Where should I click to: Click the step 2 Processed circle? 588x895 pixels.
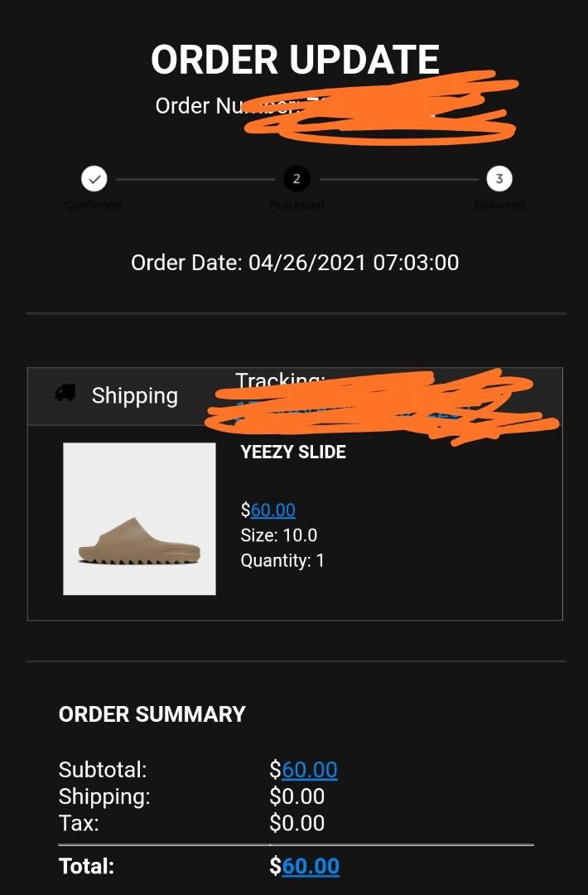point(296,179)
